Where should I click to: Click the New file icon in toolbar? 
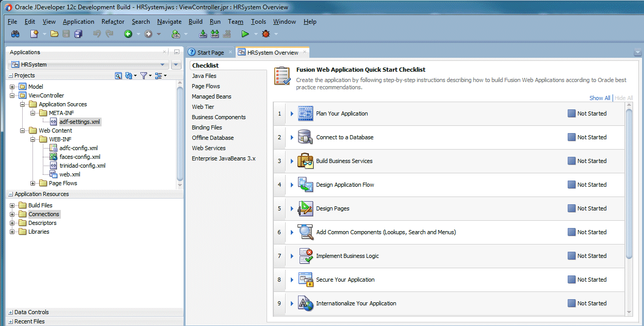(34, 34)
